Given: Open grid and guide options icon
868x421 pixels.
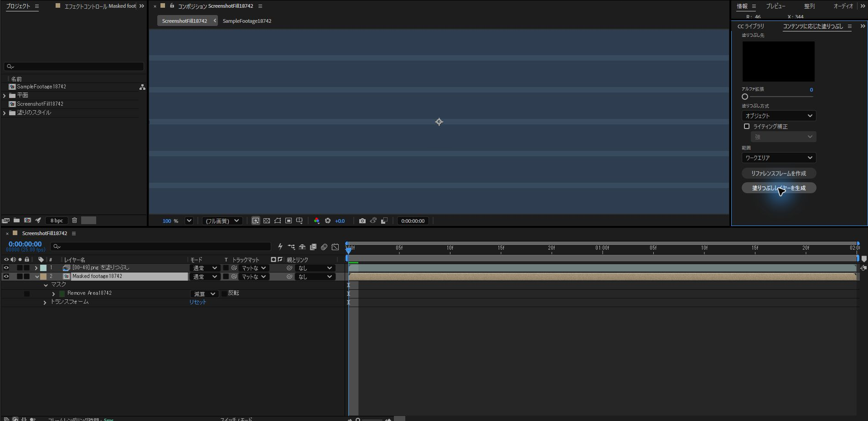Looking at the screenshot, I should click(x=300, y=221).
